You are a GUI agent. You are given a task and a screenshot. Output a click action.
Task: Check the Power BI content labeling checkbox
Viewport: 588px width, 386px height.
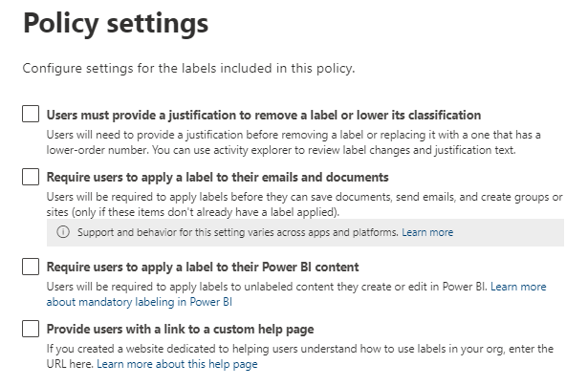[x=30, y=267]
